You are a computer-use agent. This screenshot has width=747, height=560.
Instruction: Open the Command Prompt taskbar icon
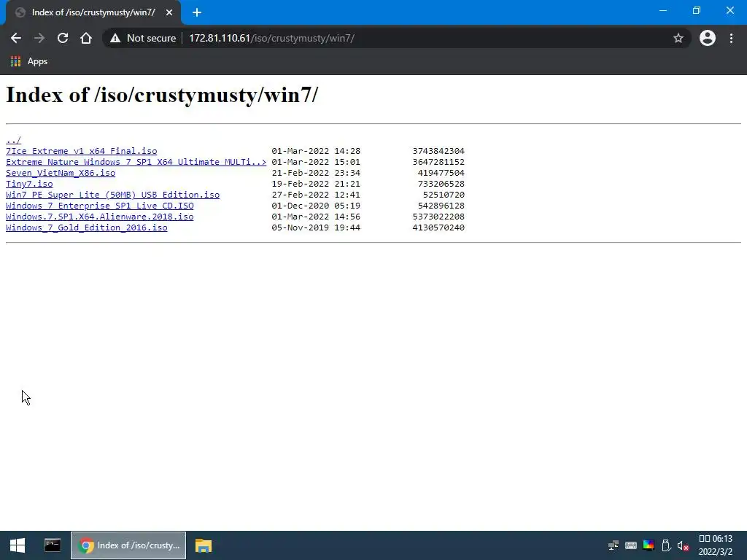click(53, 545)
